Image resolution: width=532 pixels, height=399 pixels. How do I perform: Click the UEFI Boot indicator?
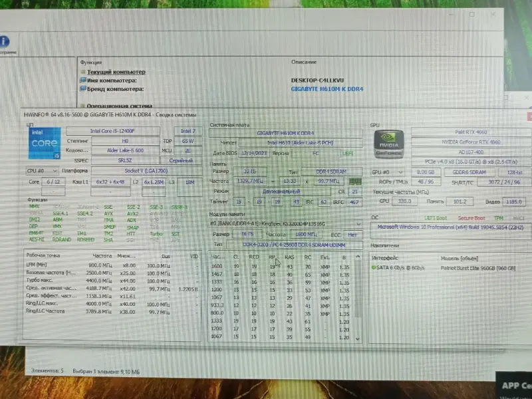[x=436, y=218]
